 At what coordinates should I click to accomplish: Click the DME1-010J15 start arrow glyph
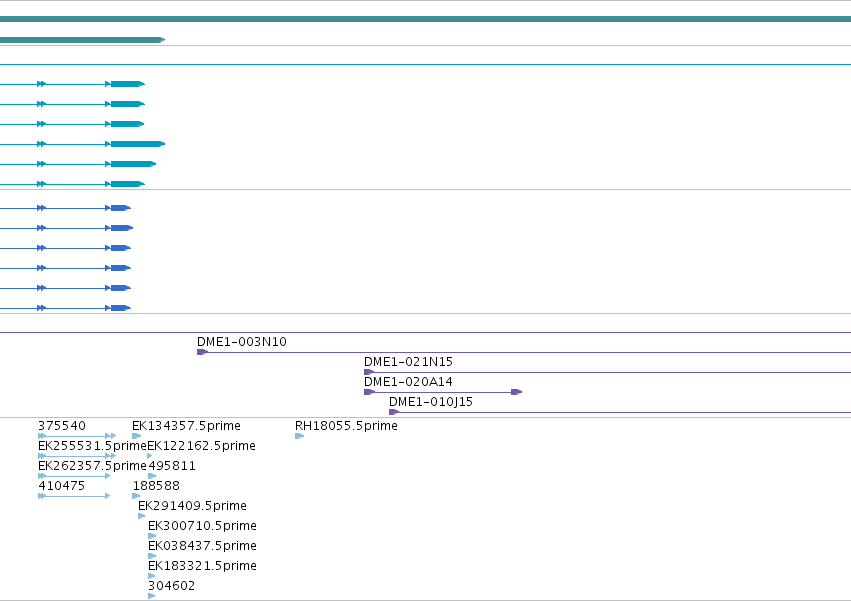[x=394, y=412]
